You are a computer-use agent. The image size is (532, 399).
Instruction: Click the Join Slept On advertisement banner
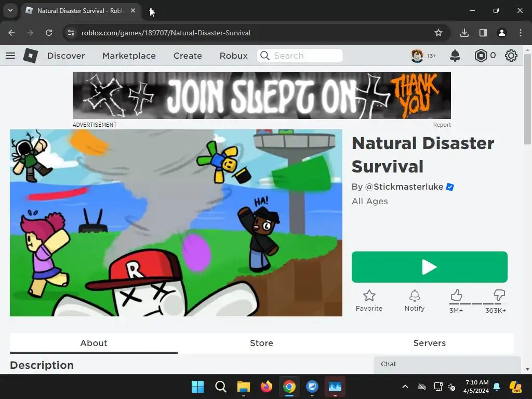point(262,96)
